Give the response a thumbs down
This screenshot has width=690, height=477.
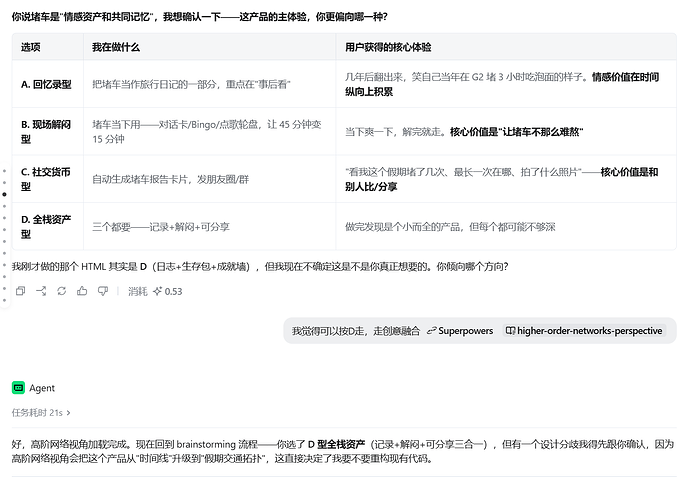click(x=103, y=291)
